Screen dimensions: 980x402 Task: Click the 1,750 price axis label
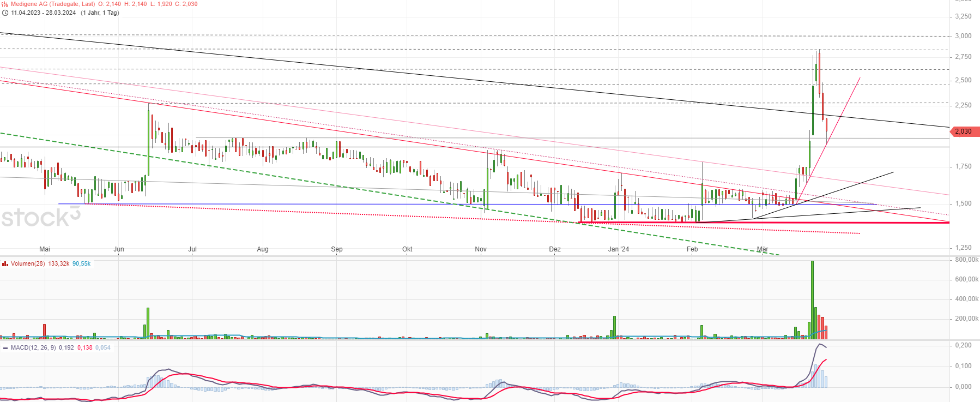[963, 166]
